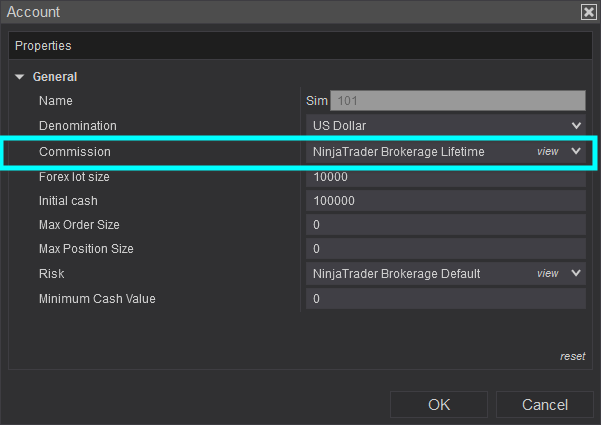Click the Max Position Size field
601x425 pixels.
[x=445, y=249]
